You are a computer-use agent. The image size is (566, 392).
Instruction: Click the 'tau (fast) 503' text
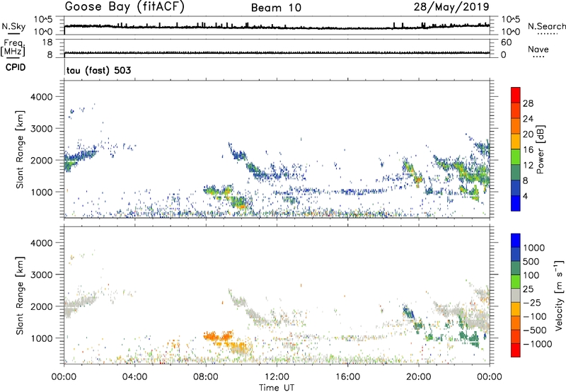pyautogui.click(x=98, y=70)
